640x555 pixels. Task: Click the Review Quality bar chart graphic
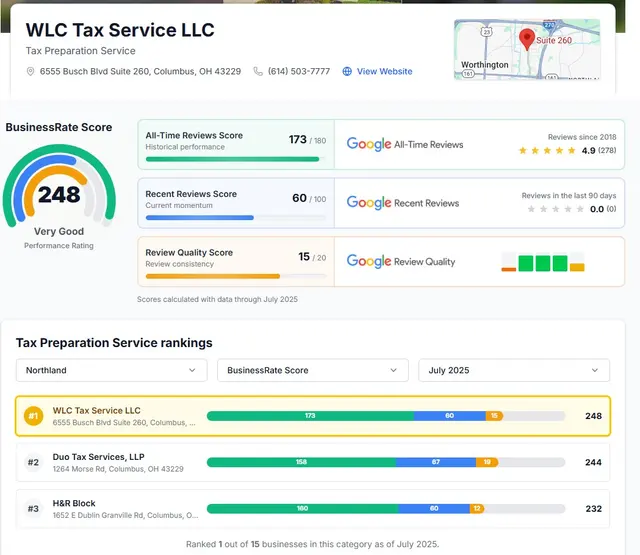pos(543,262)
